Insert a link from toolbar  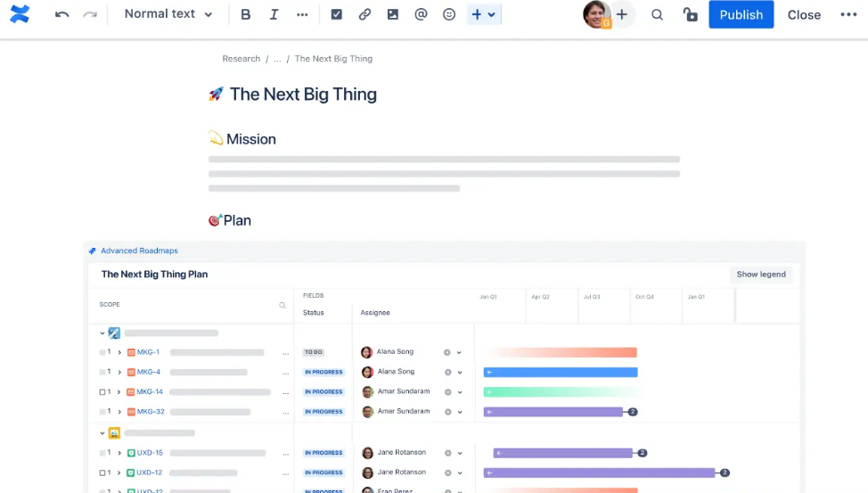point(364,14)
